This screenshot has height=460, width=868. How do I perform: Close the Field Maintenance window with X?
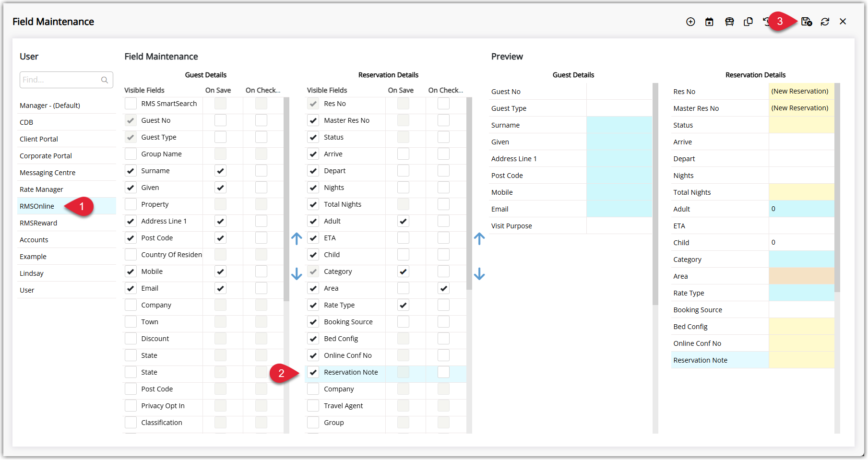point(843,22)
